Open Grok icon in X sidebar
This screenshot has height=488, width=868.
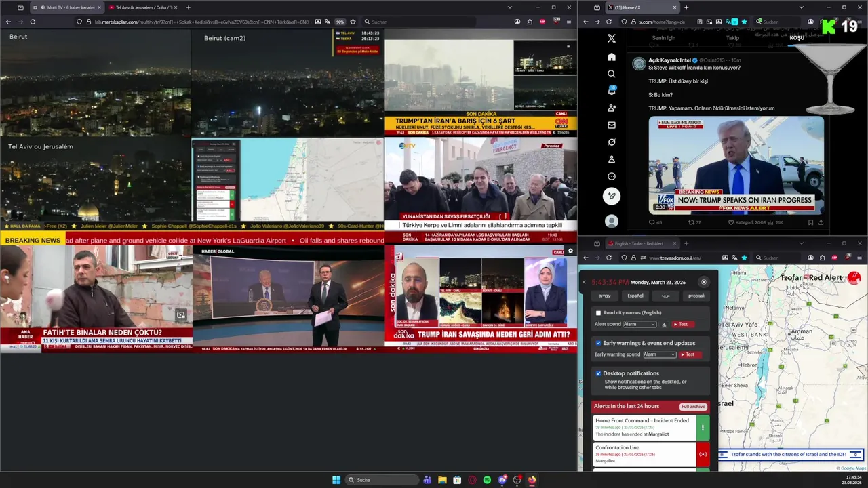pyautogui.click(x=611, y=142)
